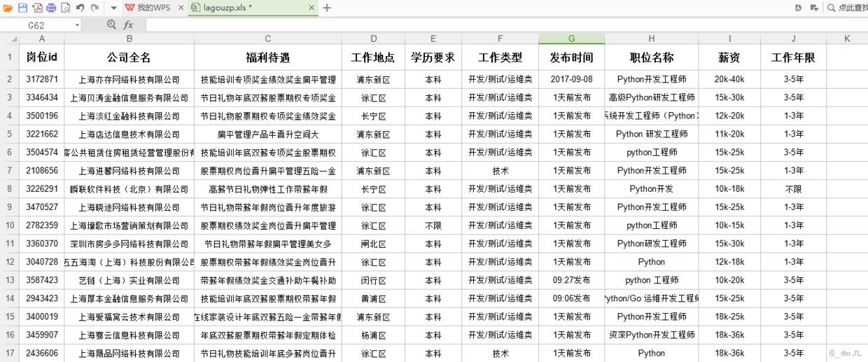
Task: Select column A header
Action: tap(42, 39)
